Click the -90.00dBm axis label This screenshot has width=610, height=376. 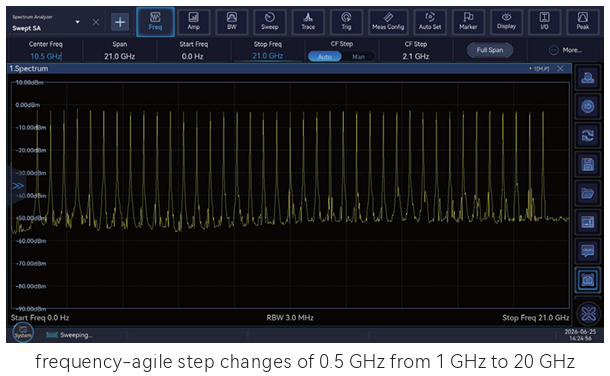coord(31,309)
